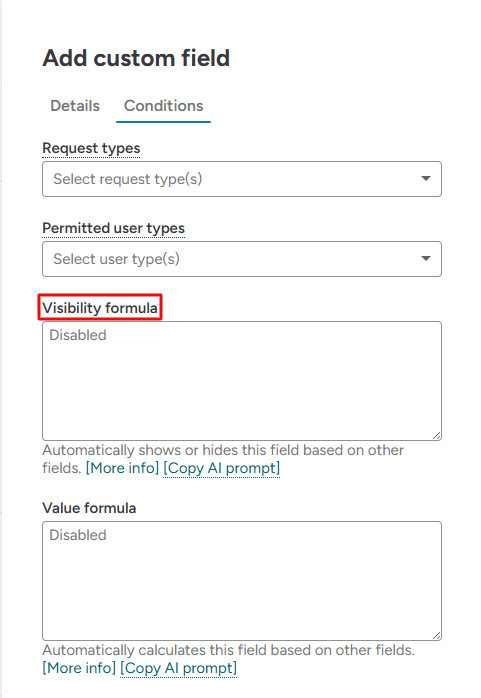Viewport: 481px width, 698px height.
Task: Open More info link for Visibility formula
Action: click(x=122, y=468)
